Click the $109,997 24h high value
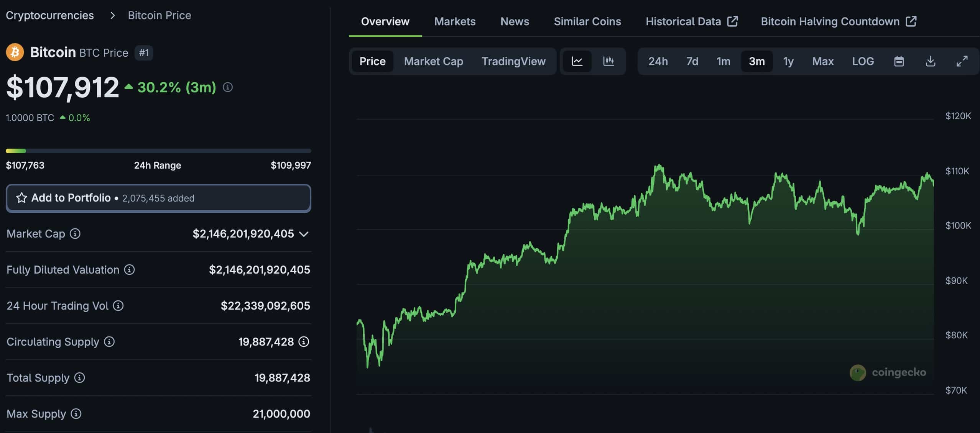Viewport: 980px width, 433px height. coord(291,165)
